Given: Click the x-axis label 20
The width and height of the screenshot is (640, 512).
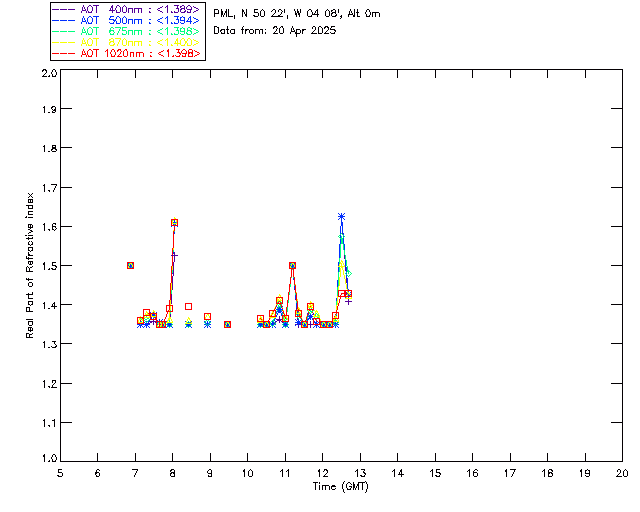Looking at the screenshot, I should coord(622,473).
